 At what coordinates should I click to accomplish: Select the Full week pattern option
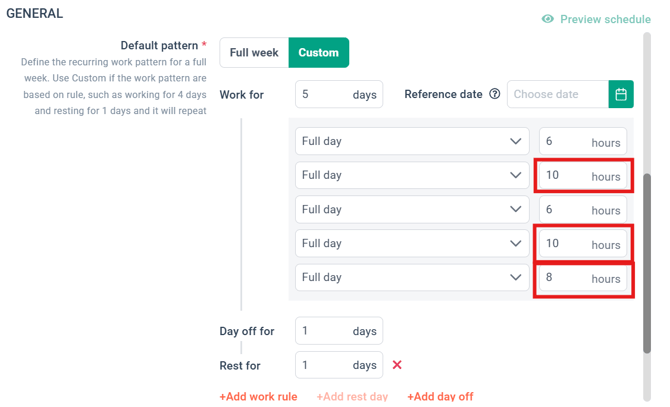[x=254, y=53]
